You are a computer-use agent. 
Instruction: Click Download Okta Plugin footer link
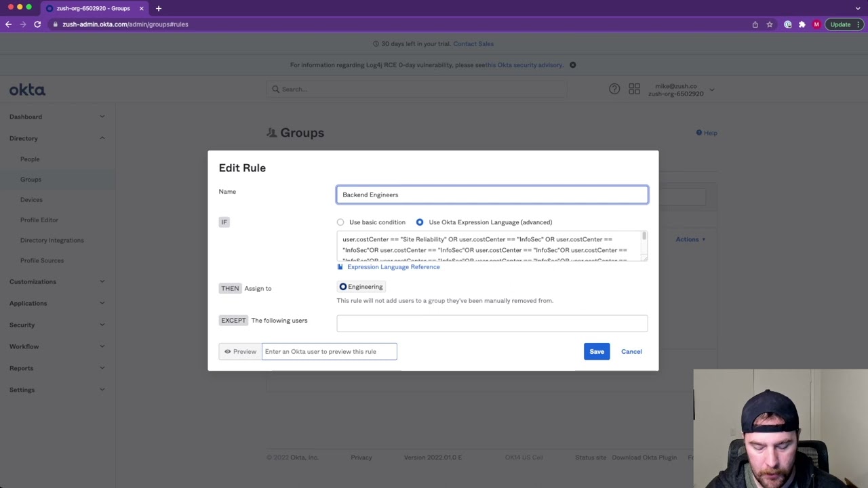coord(644,457)
